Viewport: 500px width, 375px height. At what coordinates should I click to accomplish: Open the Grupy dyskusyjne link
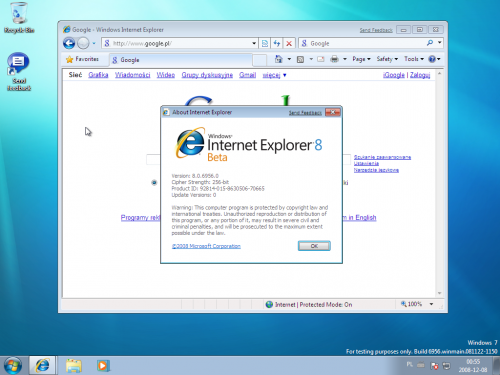pos(207,75)
